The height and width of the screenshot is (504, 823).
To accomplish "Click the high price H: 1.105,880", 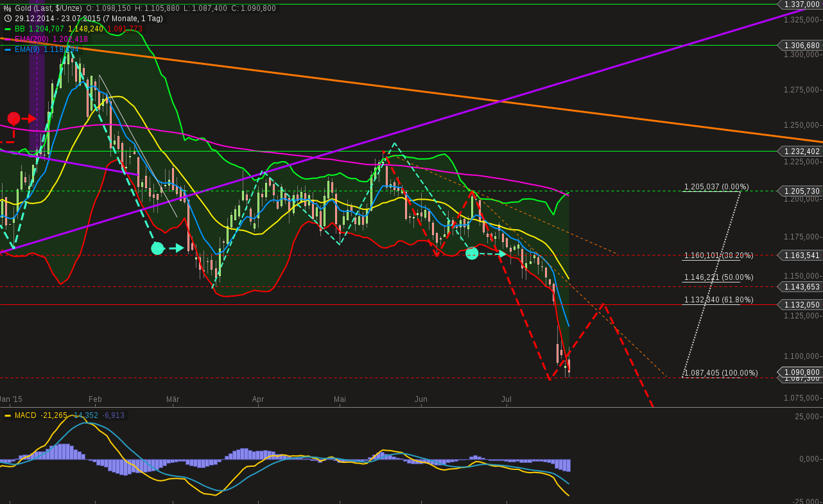I will (157, 8).
